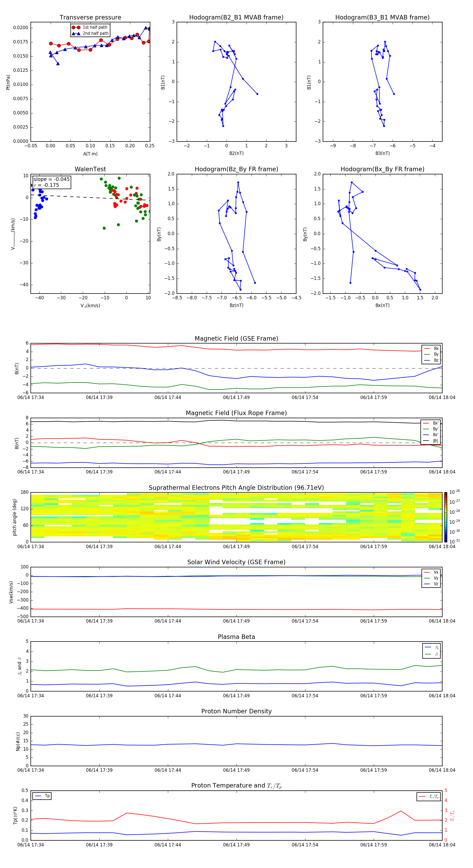Select the 'slope = -0.045' annotation
This screenshot has height=868, width=473.
coord(52,179)
